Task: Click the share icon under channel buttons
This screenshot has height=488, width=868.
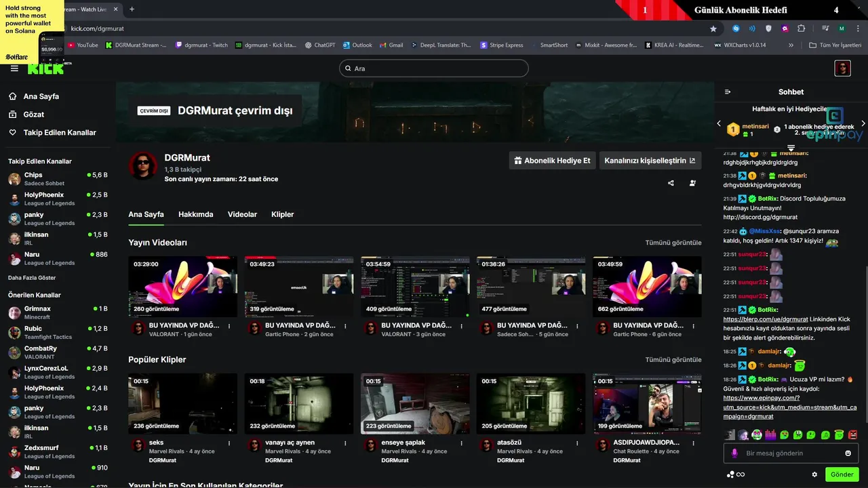Action: [671, 183]
